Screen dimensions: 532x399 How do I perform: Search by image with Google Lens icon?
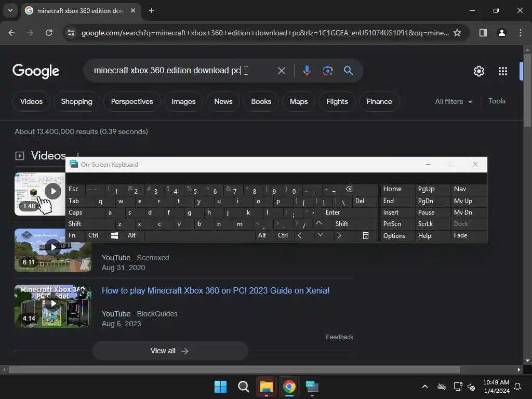tap(327, 71)
